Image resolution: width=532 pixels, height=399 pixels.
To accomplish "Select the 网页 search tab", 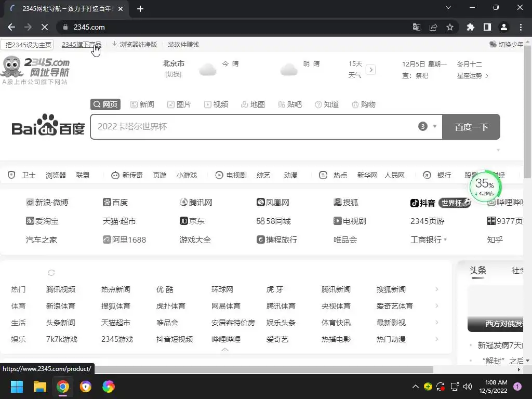I will click(105, 104).
